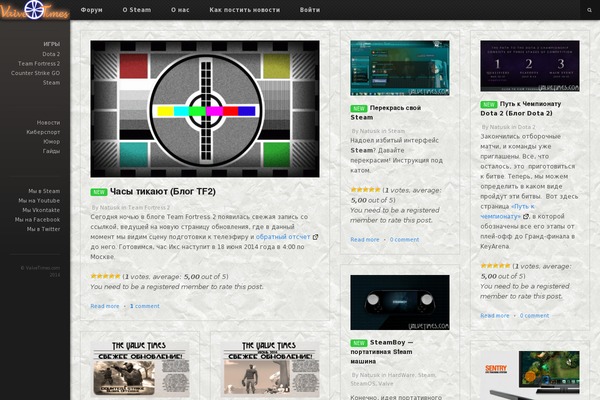Open 'Как постить новости' menu item
600x400 pixels.
245,10
